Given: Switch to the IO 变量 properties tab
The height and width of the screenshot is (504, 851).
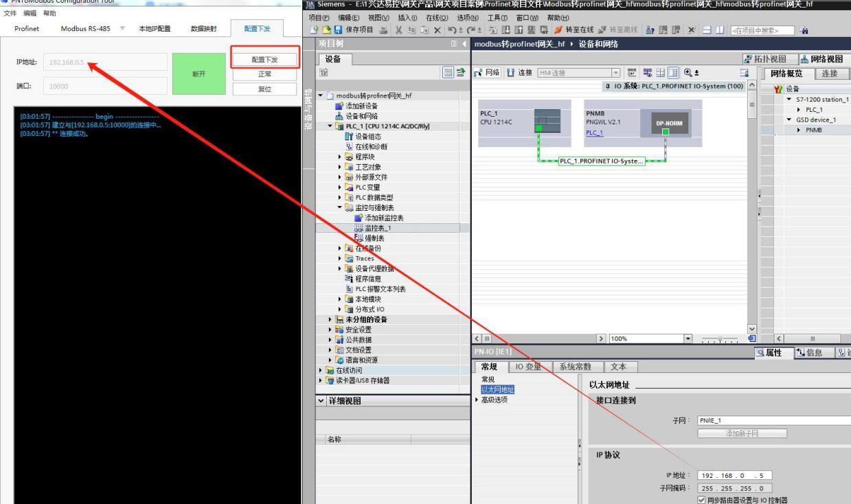Looking at the screenshot, I should 531,367.
